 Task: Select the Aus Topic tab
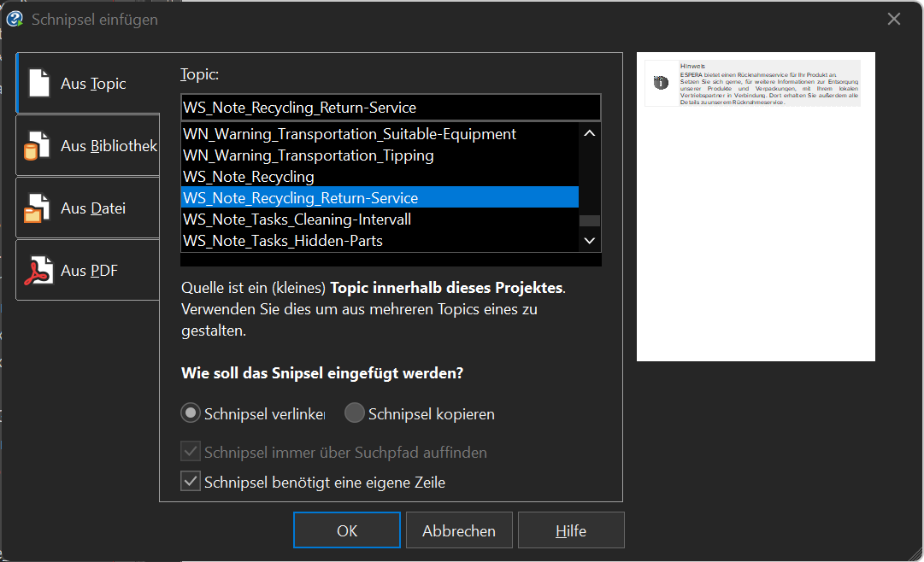[x=88, y=83]
